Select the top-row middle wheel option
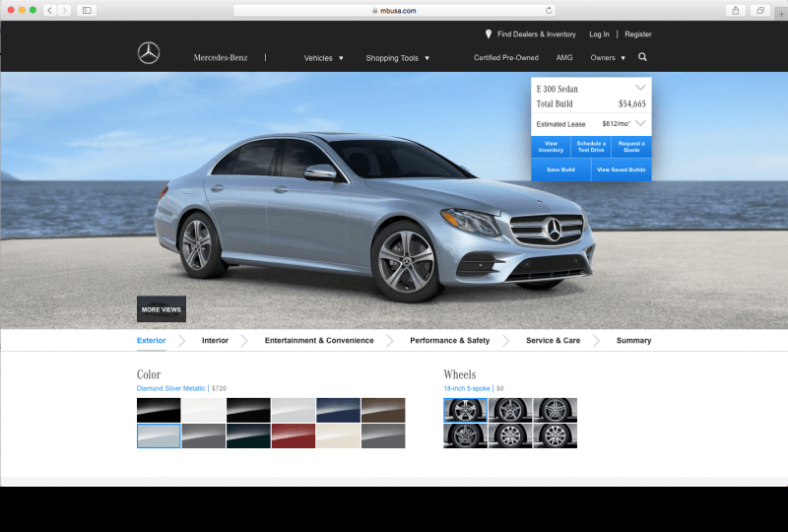The height and width of the screenshot is (532, 788). click(x=510, y=410)
